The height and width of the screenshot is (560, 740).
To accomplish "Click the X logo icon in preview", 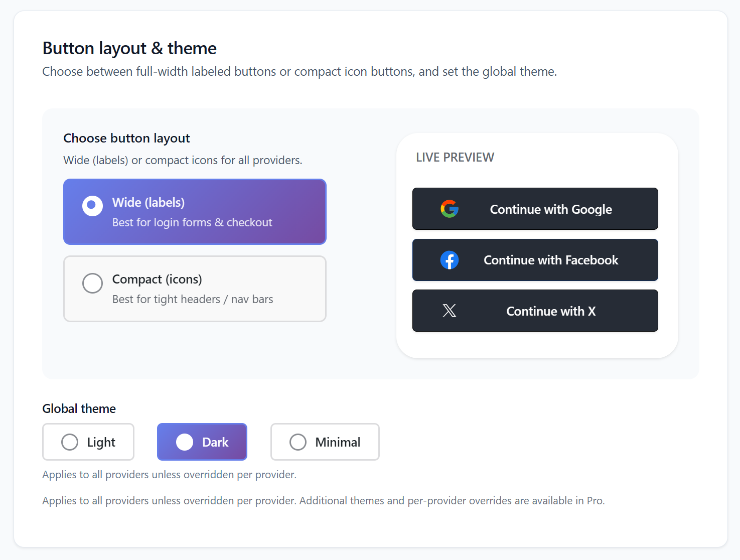I will [x=450, y=311].
